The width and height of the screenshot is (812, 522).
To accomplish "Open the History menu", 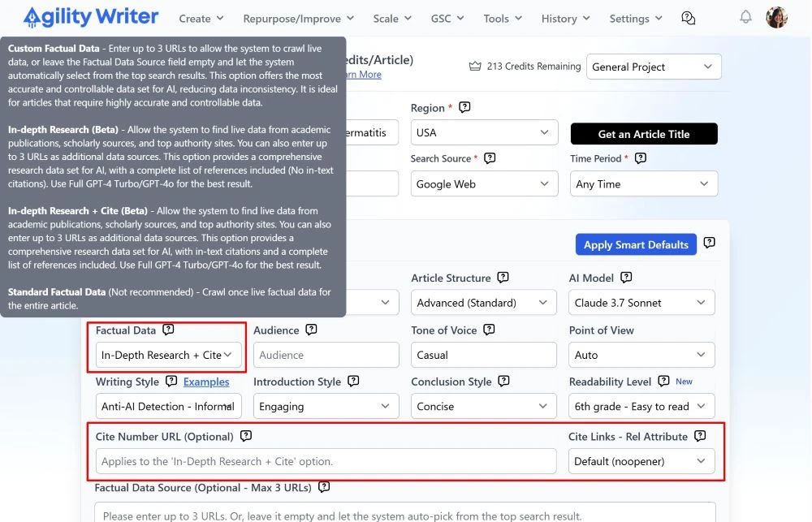I will coord(565,19).
